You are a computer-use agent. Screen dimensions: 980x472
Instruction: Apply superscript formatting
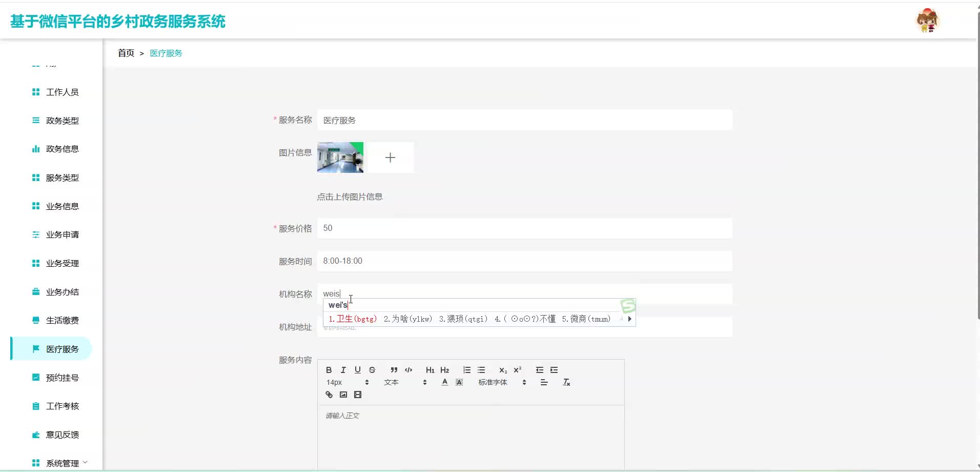coord(518,370)
